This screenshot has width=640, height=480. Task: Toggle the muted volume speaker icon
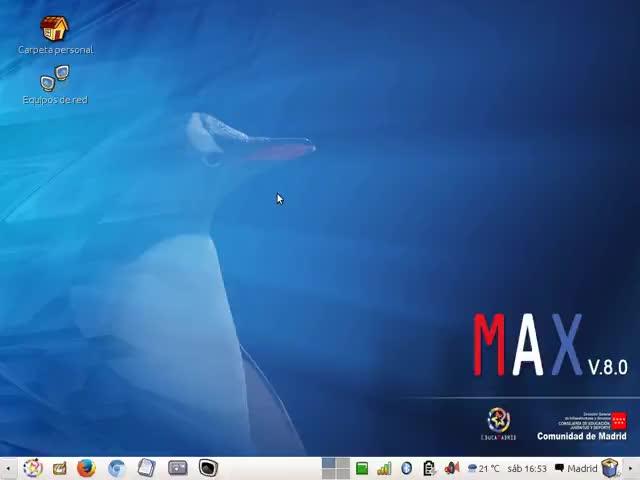click(x=452, y=468)
